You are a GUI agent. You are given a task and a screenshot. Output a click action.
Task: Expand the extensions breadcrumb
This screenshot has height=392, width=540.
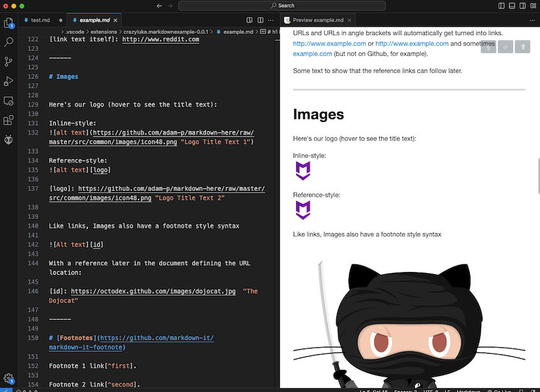tap(103, 32)
